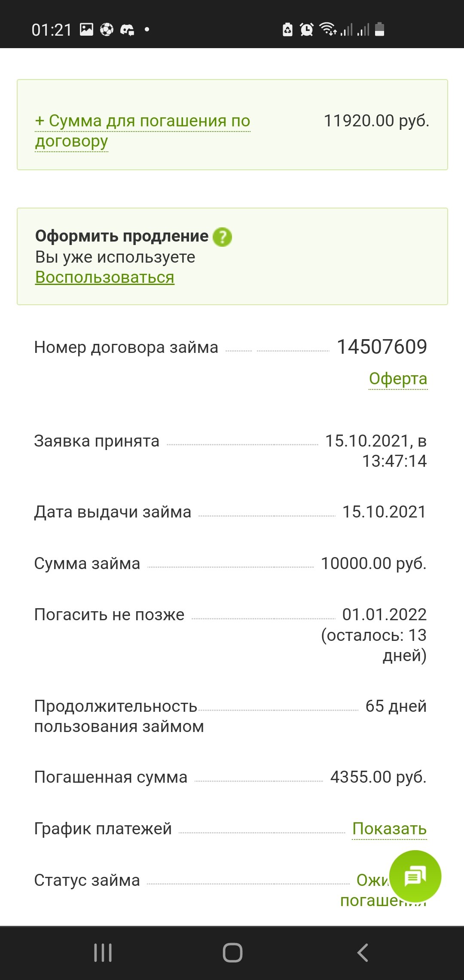
Task: Tap the green chat support bubble
Action: click(x=415, y=876)
